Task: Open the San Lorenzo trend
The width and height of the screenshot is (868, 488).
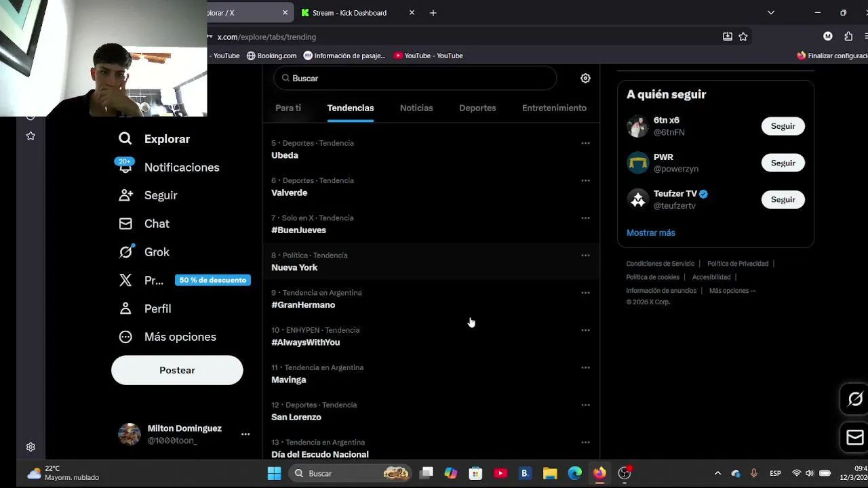Action: [x=296, y=417]
